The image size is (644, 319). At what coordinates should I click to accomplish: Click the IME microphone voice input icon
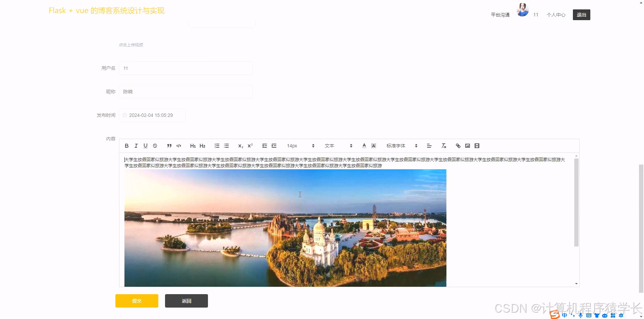[581, 315]
